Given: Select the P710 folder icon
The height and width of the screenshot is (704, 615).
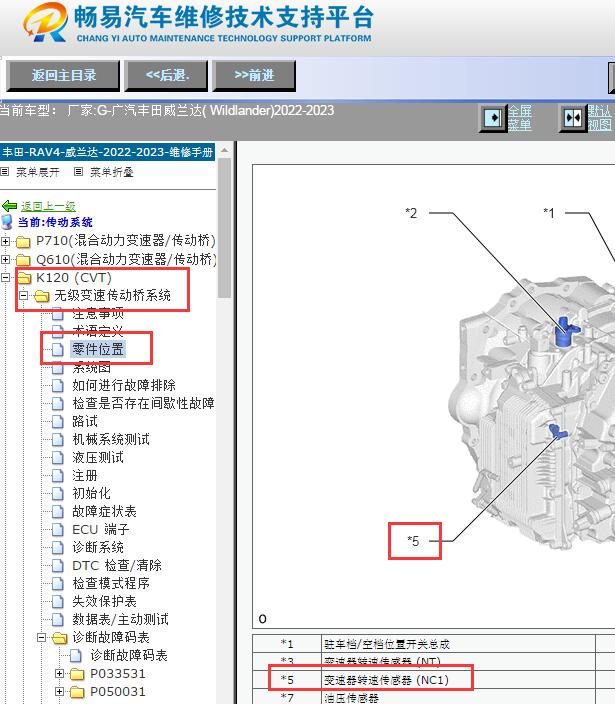Looking at the screenshot, I should 23,242.
